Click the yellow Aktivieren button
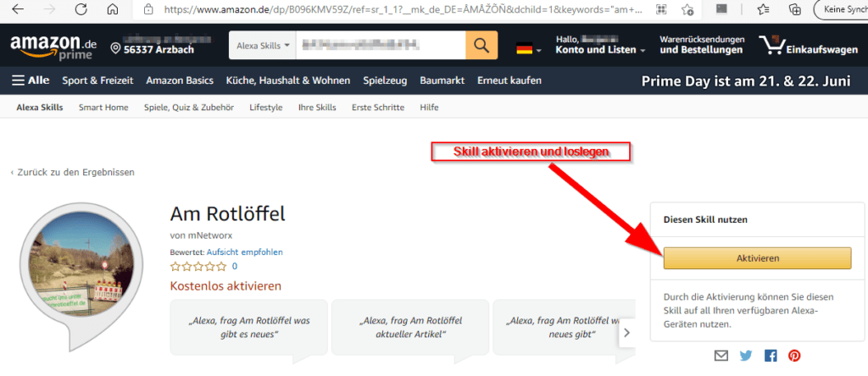Viewport: 868px width, 376px height. [x=757, y=257]
